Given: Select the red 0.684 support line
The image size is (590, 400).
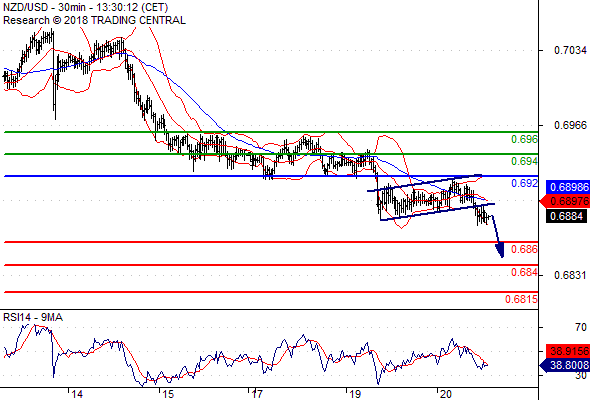Looking at the screenshot, I should (x=271, y=265).
